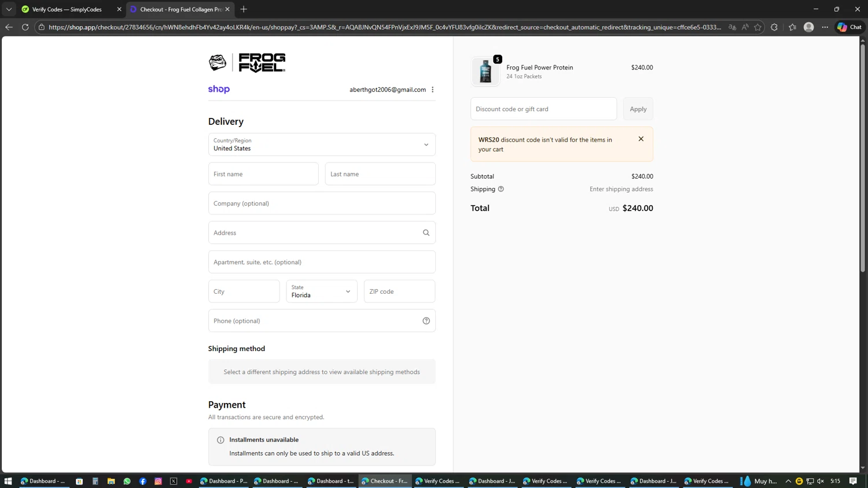The image size is (868, 488).
Task: Open YouTube from the taskbar
Action: [189, 481]
